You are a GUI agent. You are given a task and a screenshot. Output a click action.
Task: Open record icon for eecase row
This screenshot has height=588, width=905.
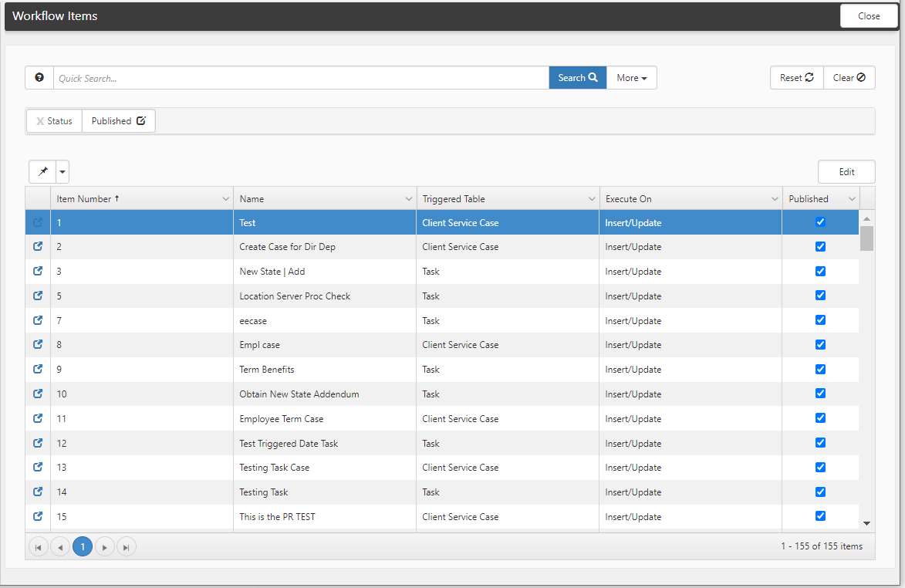pyautogui.click(x=38, y=320)
